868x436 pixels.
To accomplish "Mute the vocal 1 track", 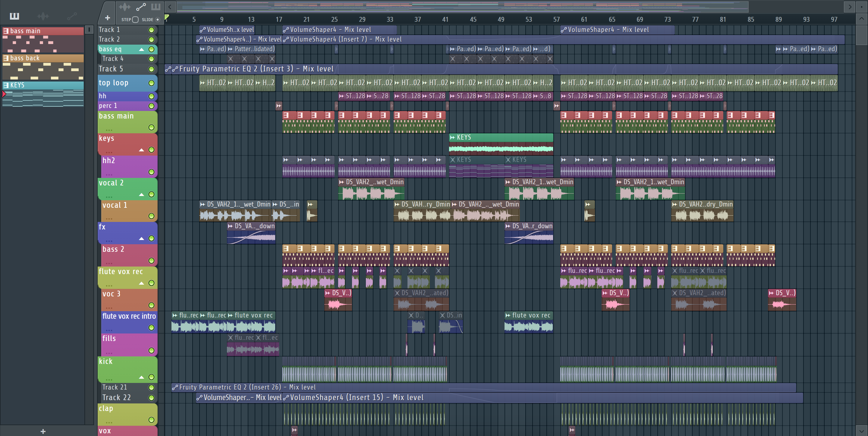I will tap(152, 216).
